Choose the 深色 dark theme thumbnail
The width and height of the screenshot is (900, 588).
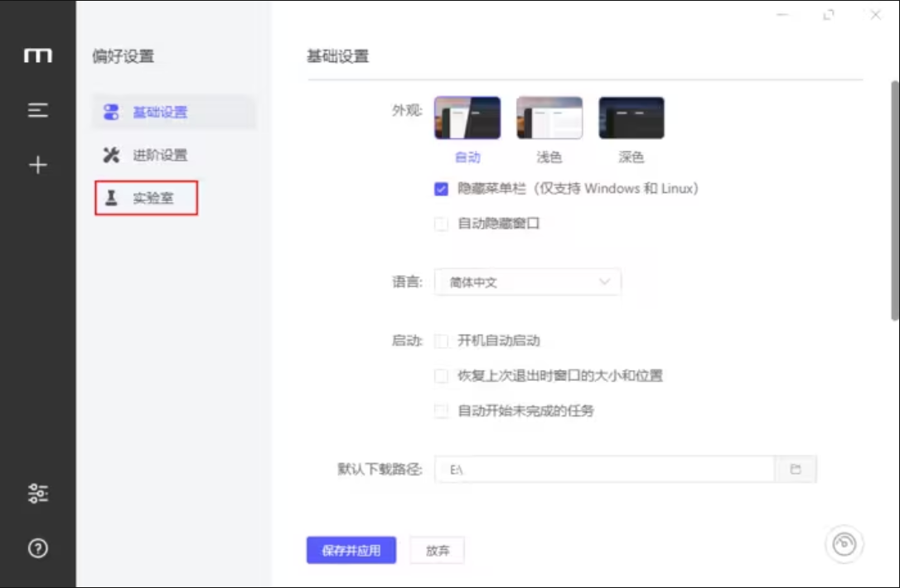pos(631,118)
